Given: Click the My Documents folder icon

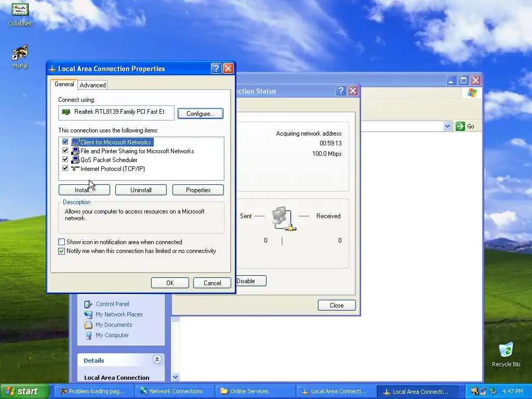Looking at the screenshot, I should coord(88,325).
